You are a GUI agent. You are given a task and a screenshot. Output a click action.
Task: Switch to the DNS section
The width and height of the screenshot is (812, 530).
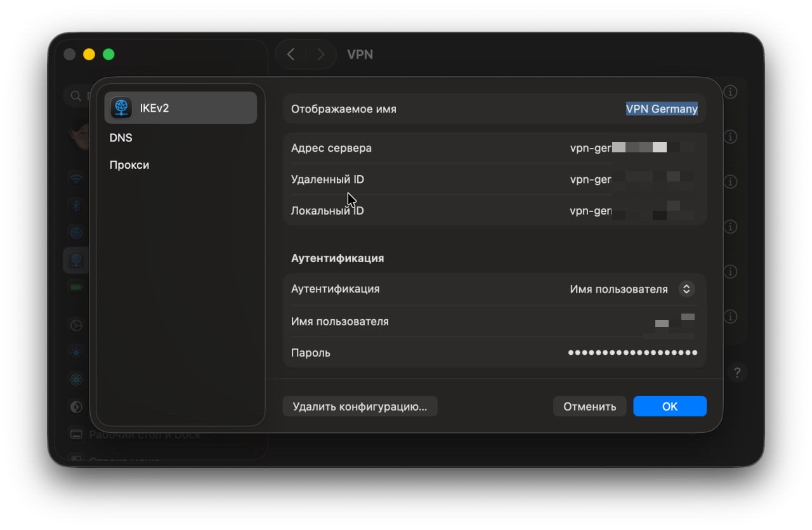pyautogui.click(x=121, y=137)
